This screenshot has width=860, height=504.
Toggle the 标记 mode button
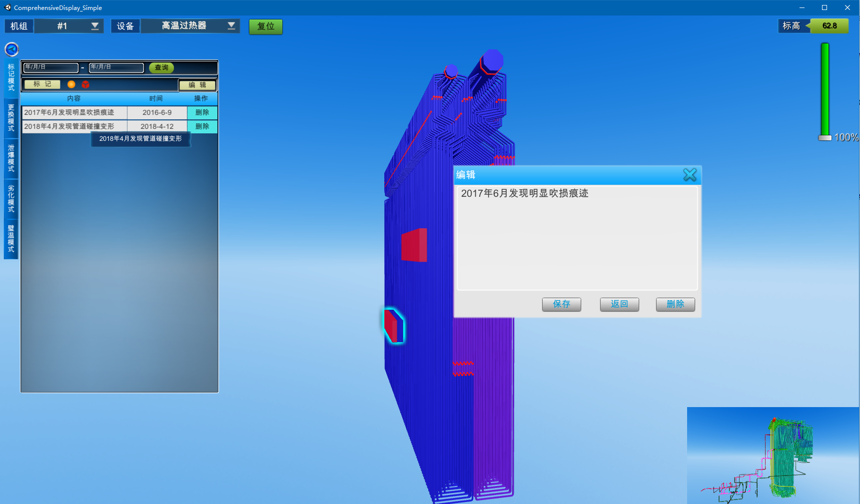tap(42, 84)
